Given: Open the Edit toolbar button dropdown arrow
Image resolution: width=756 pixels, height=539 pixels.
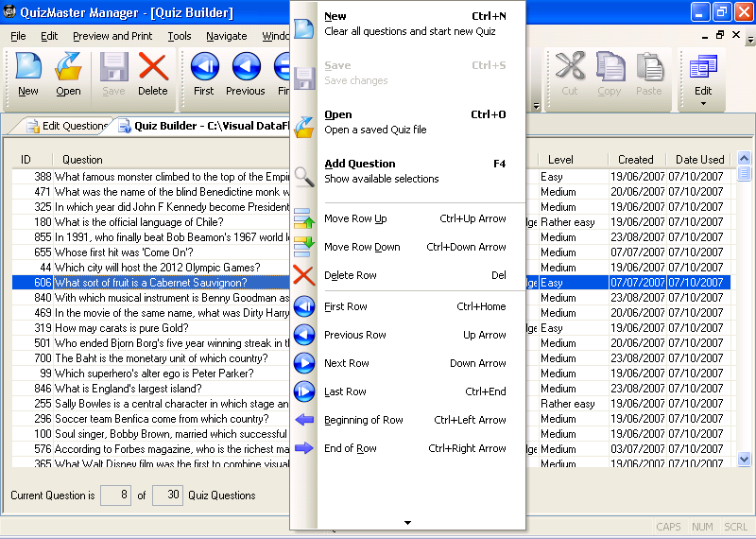Looking at the screenshot, I should coord(703,104).
